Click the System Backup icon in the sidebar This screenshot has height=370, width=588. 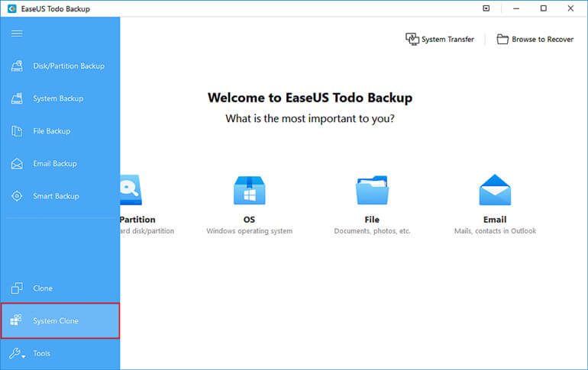click(x=17, y=98)
